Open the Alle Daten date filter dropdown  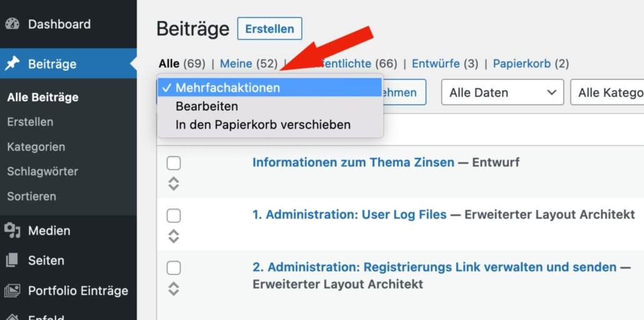tap(502, 92)
